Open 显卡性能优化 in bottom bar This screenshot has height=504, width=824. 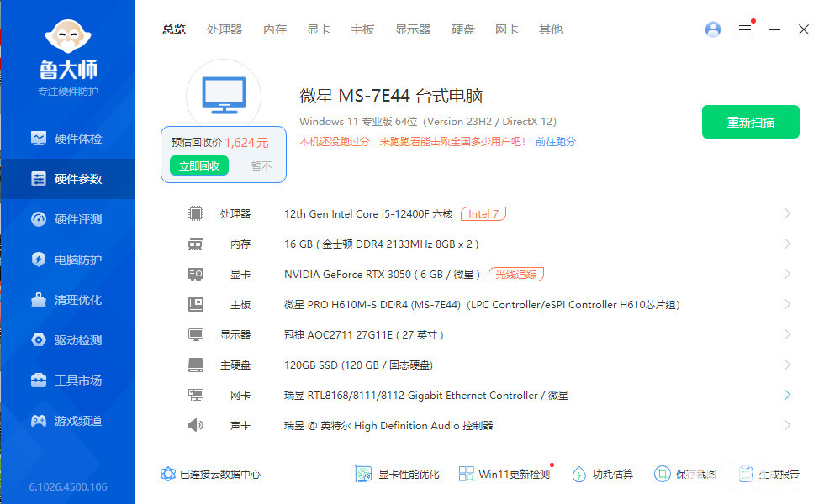(x=397, y=475)
